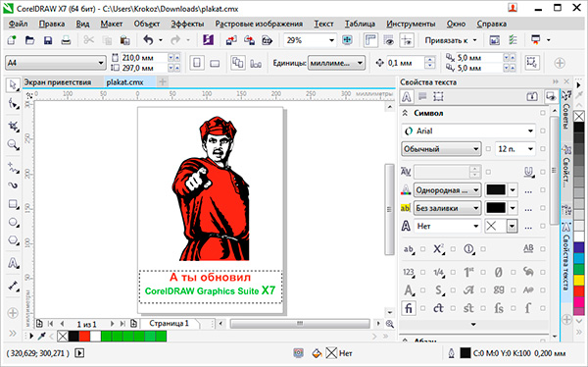Open the Файл menu

coord(18,24)
